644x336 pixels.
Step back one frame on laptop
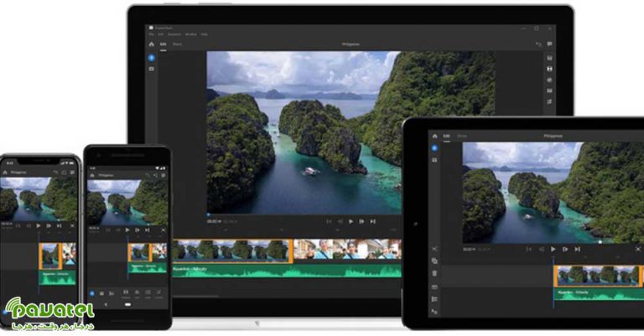pos(340,221)
